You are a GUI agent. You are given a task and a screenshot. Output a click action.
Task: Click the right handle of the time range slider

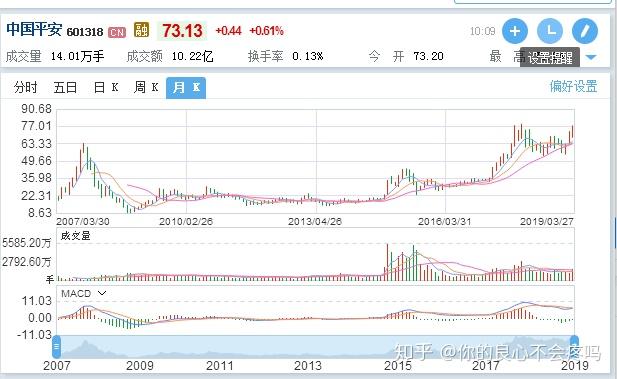[575, 347]
